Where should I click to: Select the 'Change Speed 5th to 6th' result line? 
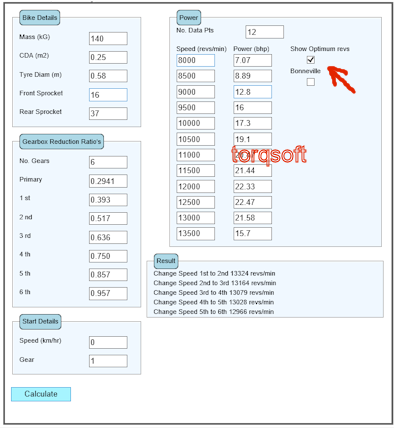tap(214, 312)
